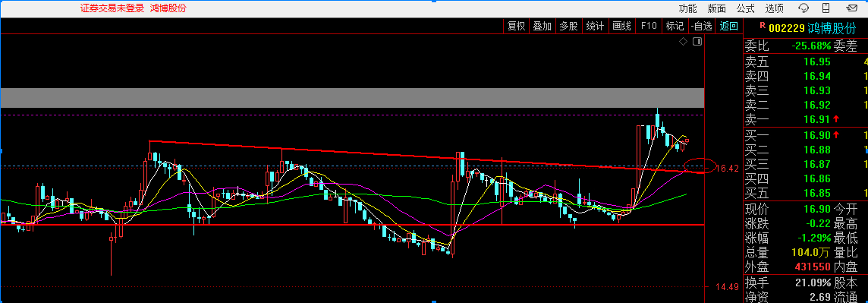
Task: Toggle 叠加 overlay mode
Action: pyautogui.click(x=542, y=26)
